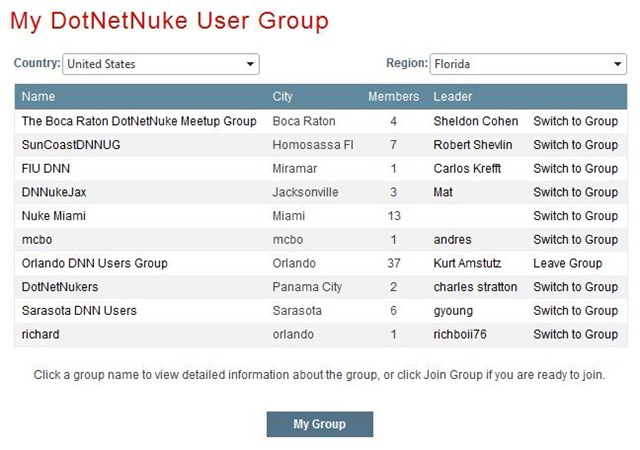Screen dimensions: 640x450
Task: Open the Country dropdown showing United States
Action: point(161,64)
